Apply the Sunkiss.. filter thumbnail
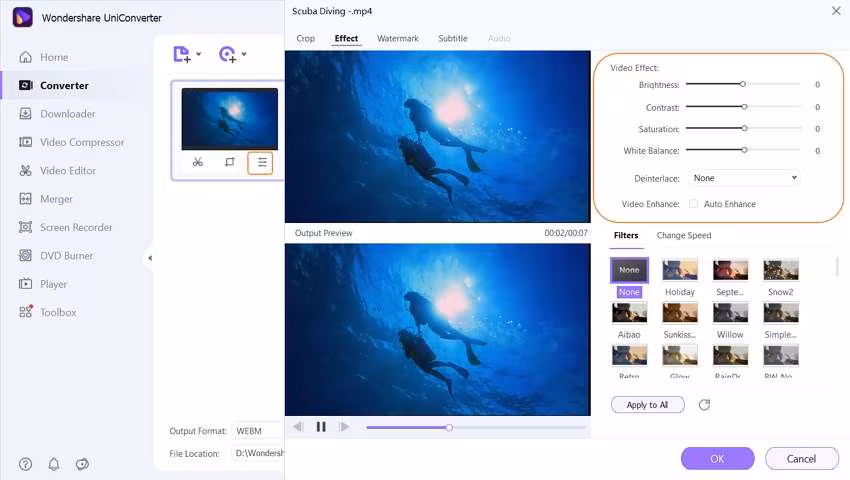 click(680, 313)
